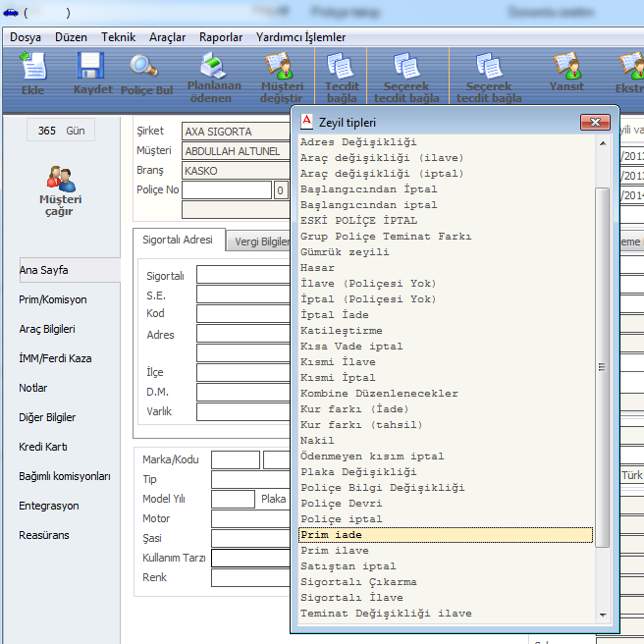The width and height of the screenshot is (644, 644).
Task: Open the Raporlar menu
Action: pyautogui.click(x=221, y=37)
